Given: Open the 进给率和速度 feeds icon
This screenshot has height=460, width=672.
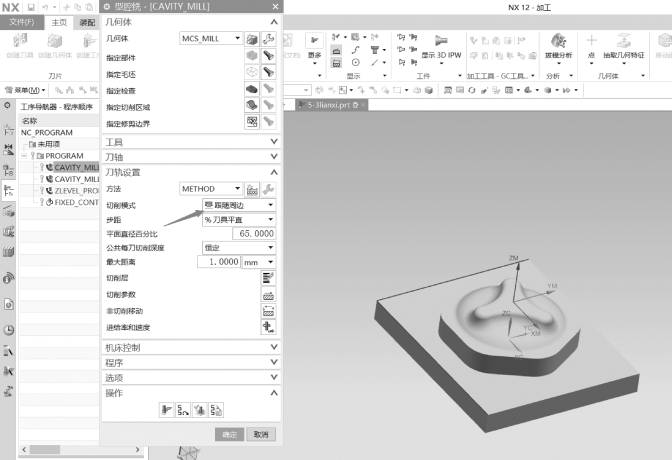Looking at the screenshot, I should tap(268, 327).
